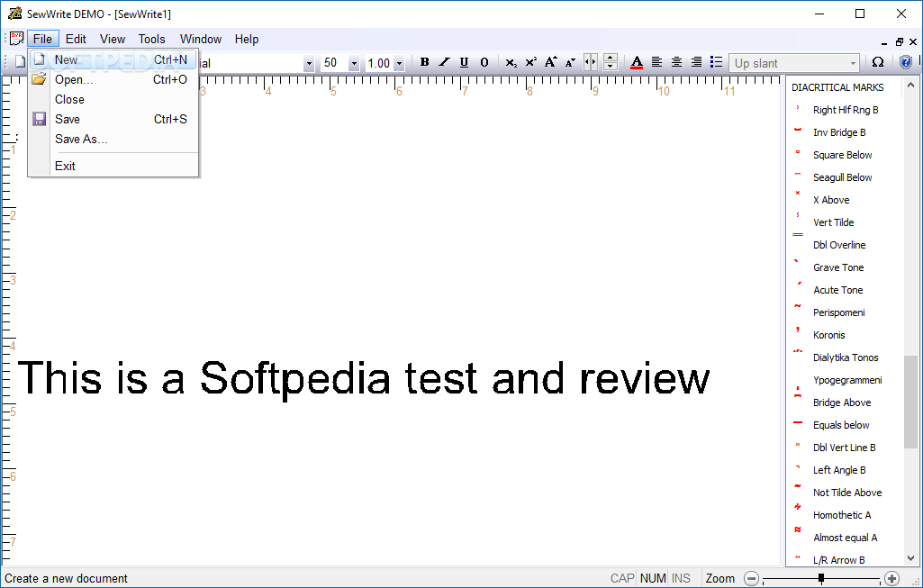The width and height of the screenshot is (923, 588).
Task: Click the diacritical list scroll-down arrow
Action: (x=910, y=558)
